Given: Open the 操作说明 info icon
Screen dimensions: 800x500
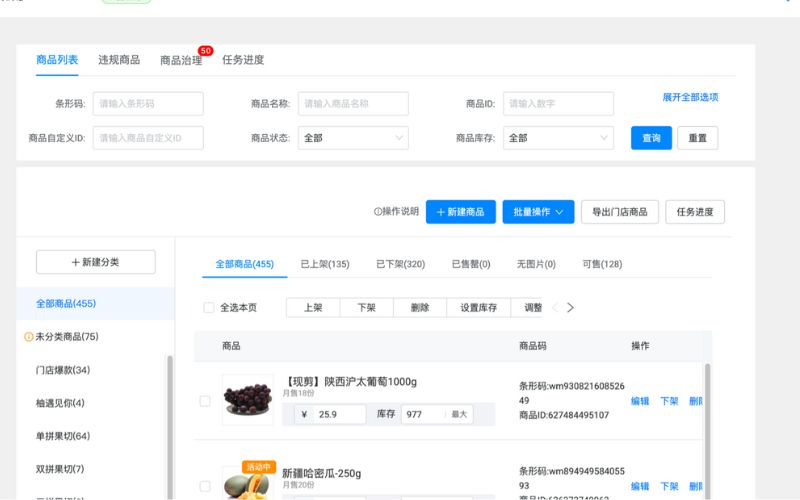Looking at the screenshot, I should pos(378,211).
